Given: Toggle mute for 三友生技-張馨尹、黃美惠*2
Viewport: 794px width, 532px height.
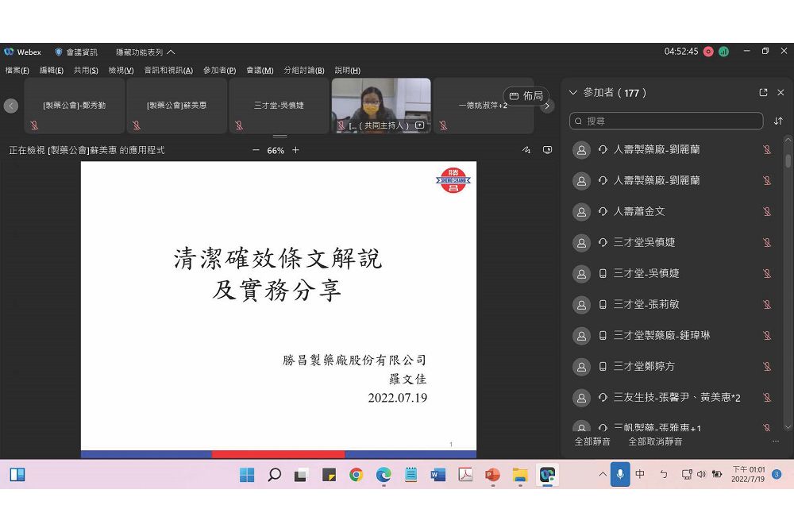Looking at the screenshot, I should 767,397.
